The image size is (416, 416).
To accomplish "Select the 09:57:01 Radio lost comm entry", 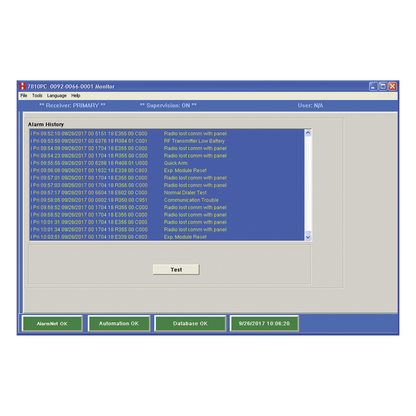I will (x=167, y=178).
